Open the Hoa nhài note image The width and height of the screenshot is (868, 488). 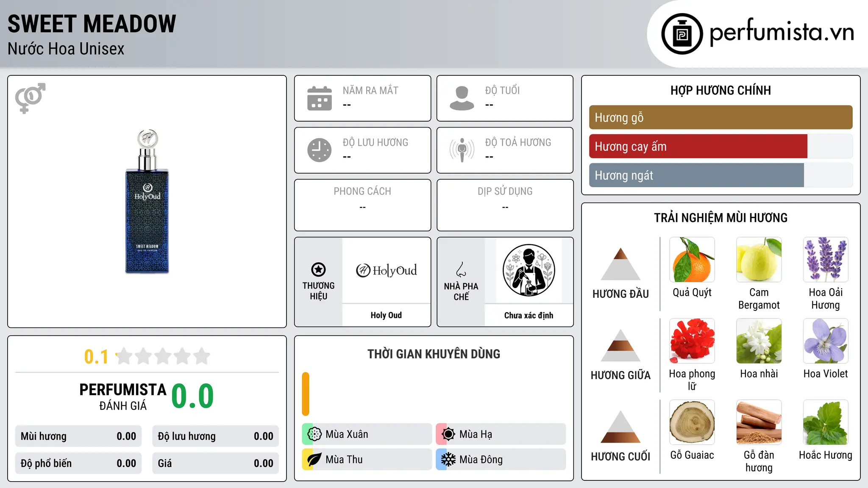[x=759, y=341]
